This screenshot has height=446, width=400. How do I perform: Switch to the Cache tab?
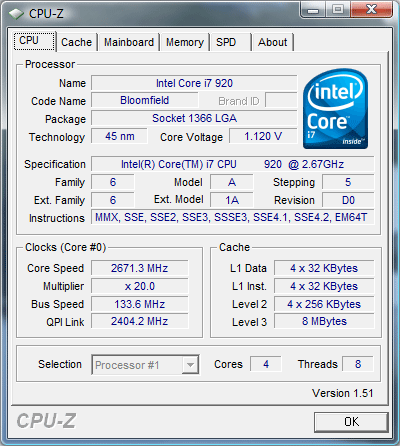(x=76, y=42)
